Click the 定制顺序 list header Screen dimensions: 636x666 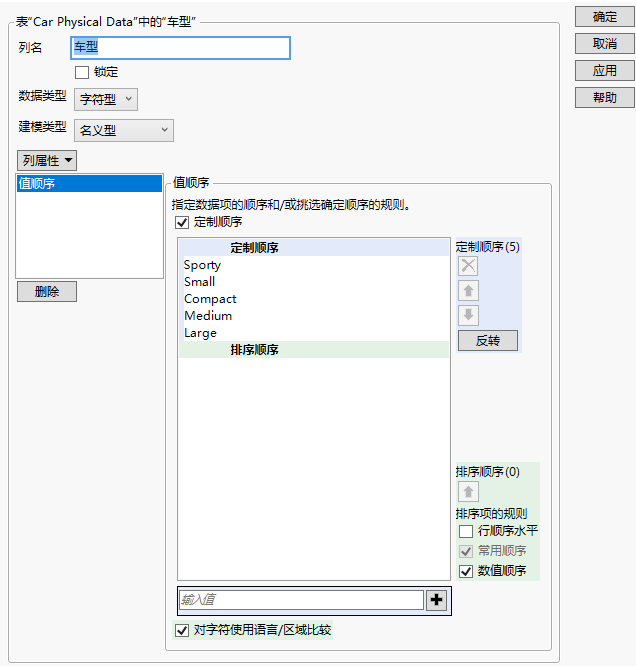coord(314,248)
